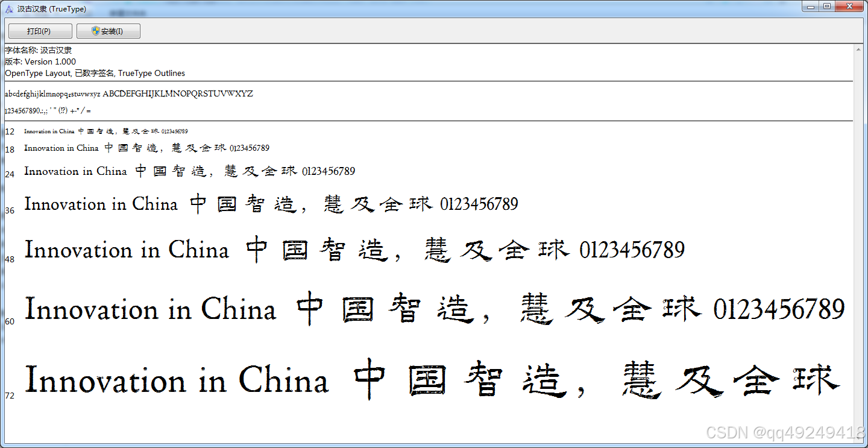Click the digits and punctuation sample line
868x448 pixels.
tap(48, 111)
